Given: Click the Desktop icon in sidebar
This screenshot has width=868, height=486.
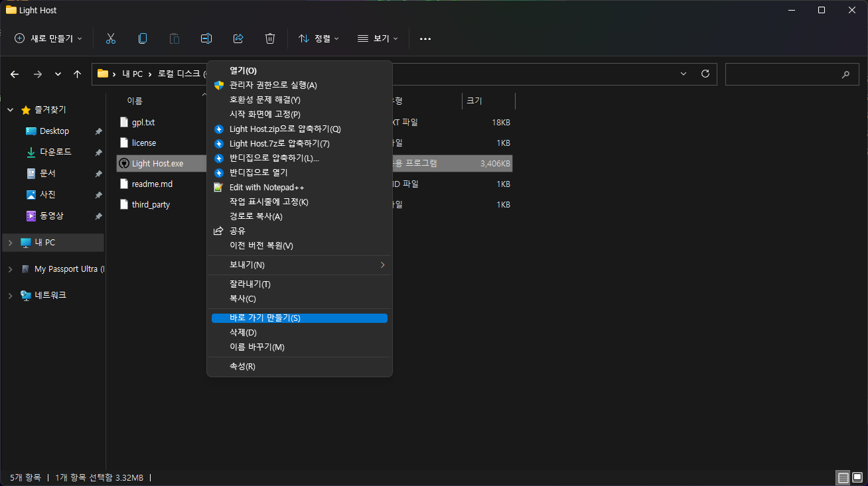Looking at the screenshot, I should (x=31, y=131).
